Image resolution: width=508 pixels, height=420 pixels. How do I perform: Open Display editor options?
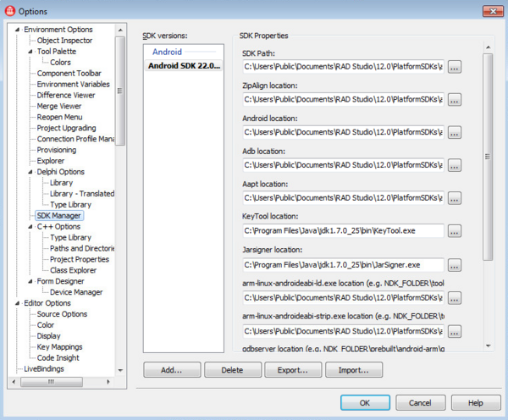click(x=48, y=336)
